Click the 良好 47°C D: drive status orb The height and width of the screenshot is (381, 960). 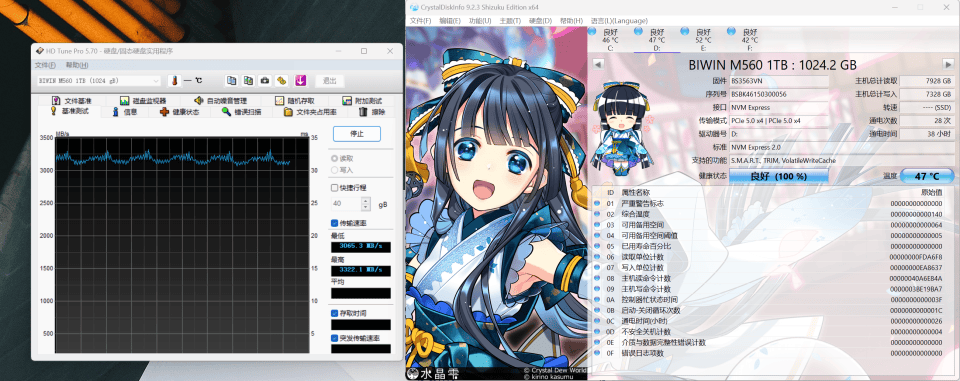point(639,31)
